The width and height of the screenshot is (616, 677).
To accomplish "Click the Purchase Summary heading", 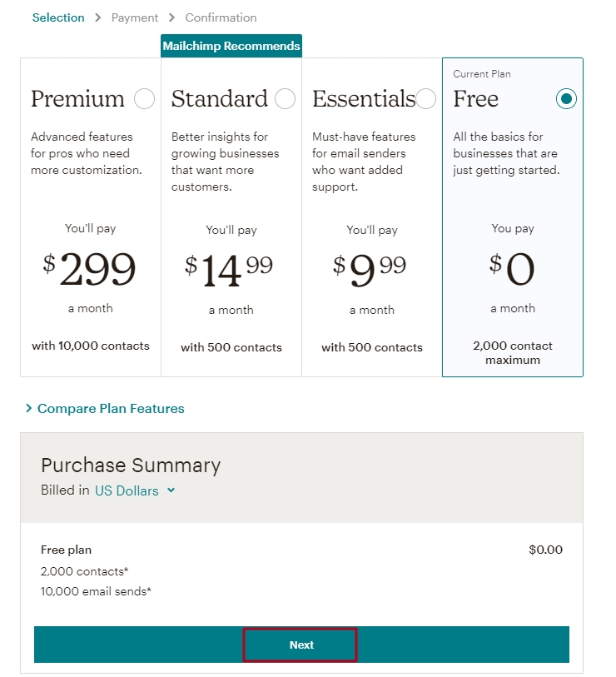I will click(x=131, y=465).
